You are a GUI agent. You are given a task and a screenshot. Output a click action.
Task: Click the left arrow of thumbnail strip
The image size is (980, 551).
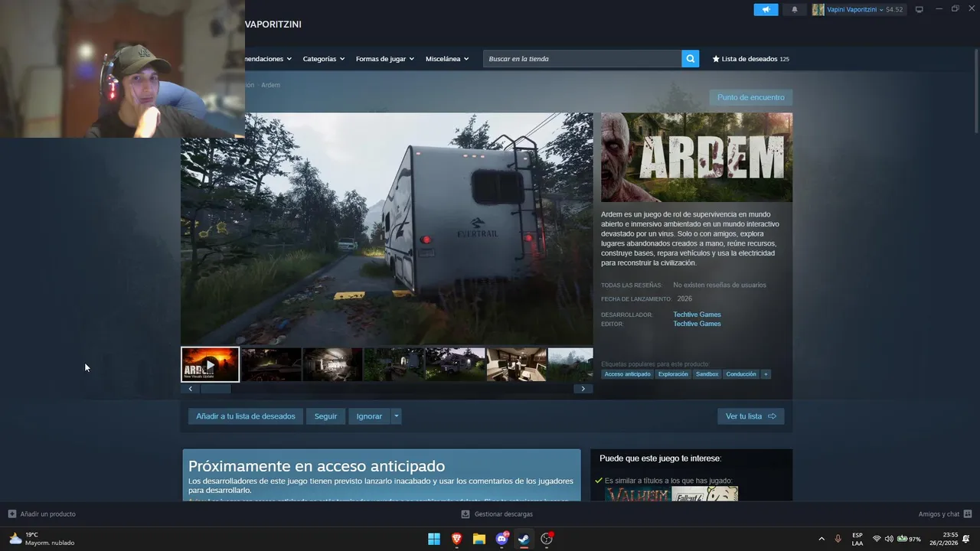click(x=190, y=389)
